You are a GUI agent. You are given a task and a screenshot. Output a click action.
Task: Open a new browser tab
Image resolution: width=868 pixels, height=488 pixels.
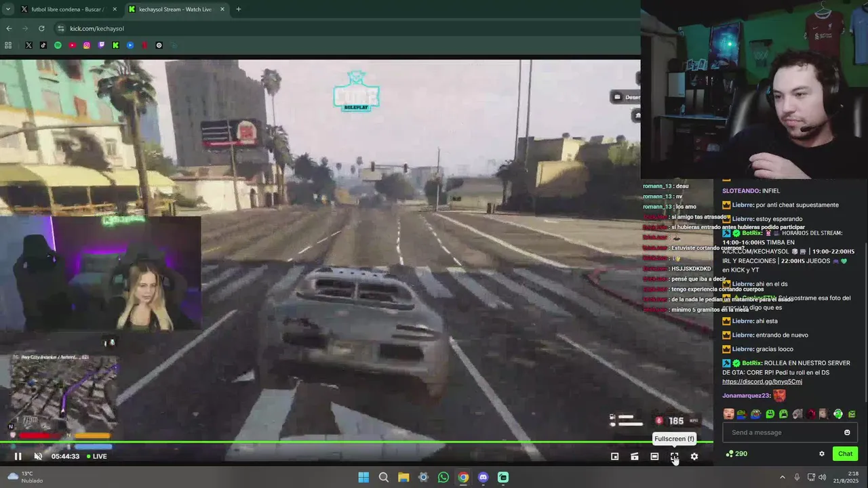click(238, 9)
